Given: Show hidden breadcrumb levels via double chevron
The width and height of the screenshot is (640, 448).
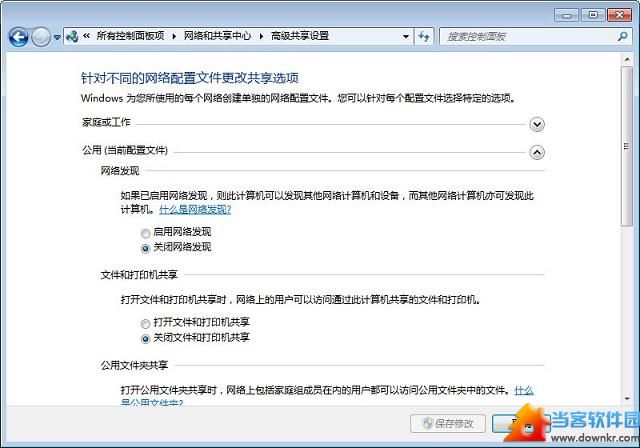Looking at the screenshot, I should point(86,36).
